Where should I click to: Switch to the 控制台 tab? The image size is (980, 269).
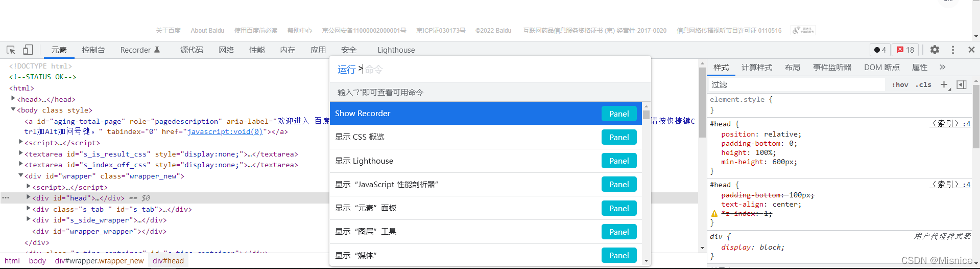tap(93, 50)
